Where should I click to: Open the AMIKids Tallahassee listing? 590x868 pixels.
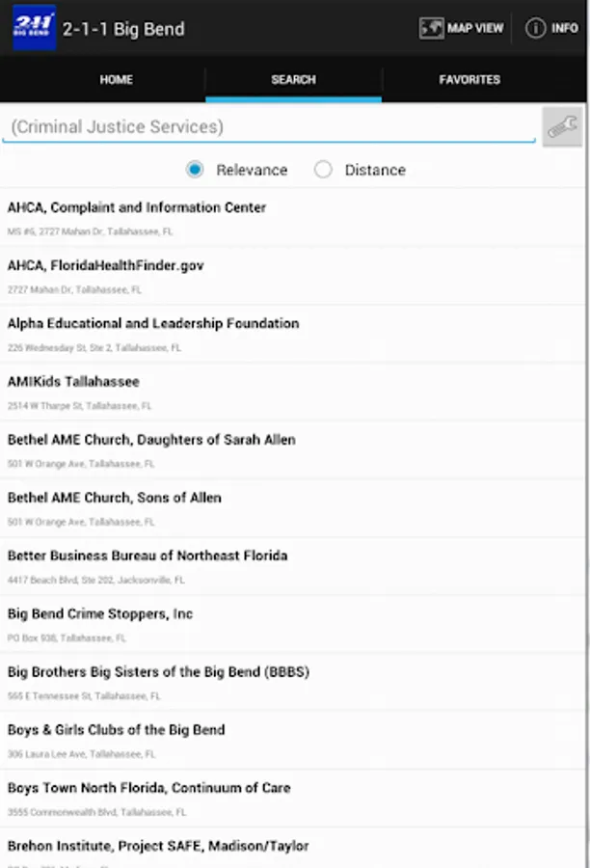pyautogui.click(x=293, y=392)
